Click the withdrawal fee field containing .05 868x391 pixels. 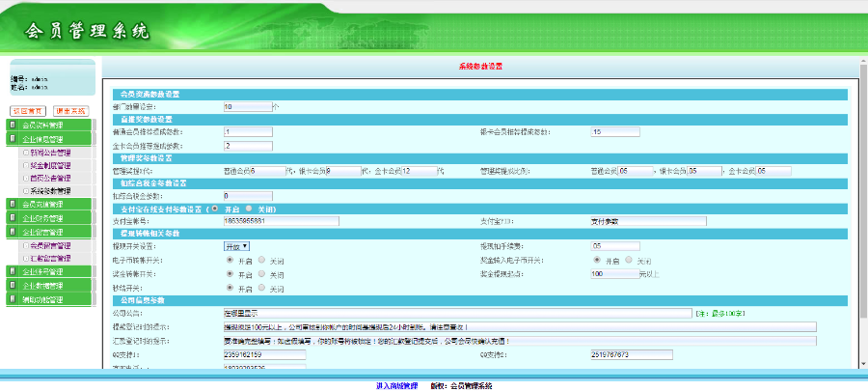pos(615,246)
